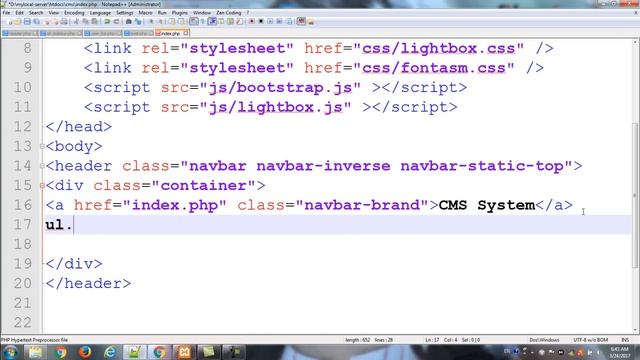Open the Window menu
Image resolution: width=640 pixels, height=360 pixels.
pyautogui.click(x=202, y=13)
